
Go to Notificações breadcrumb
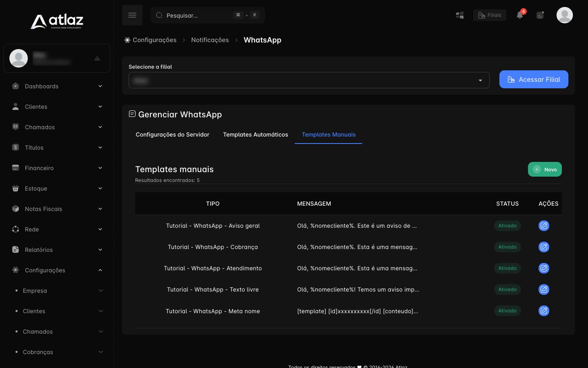coord(210,40)
